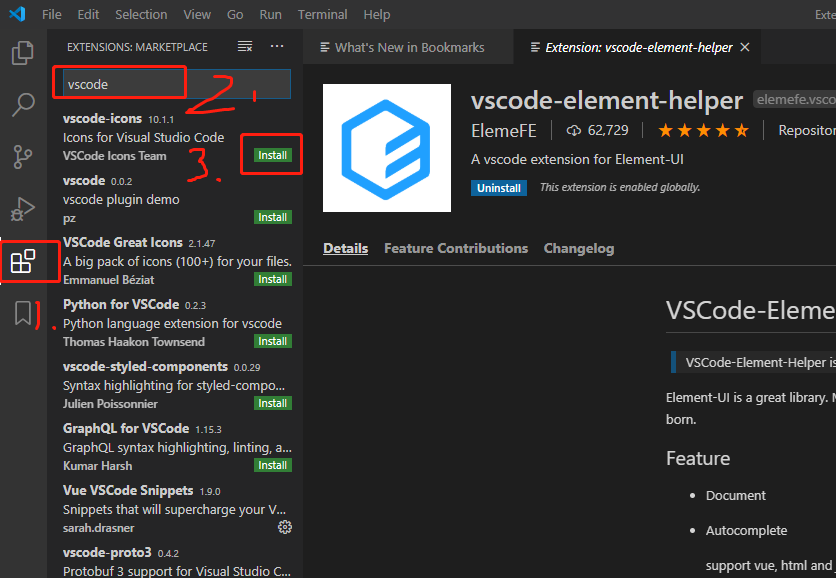This screenshot has height=578, width=836.
Task: Open the Extensions view icon
Action: click(22, 261)
